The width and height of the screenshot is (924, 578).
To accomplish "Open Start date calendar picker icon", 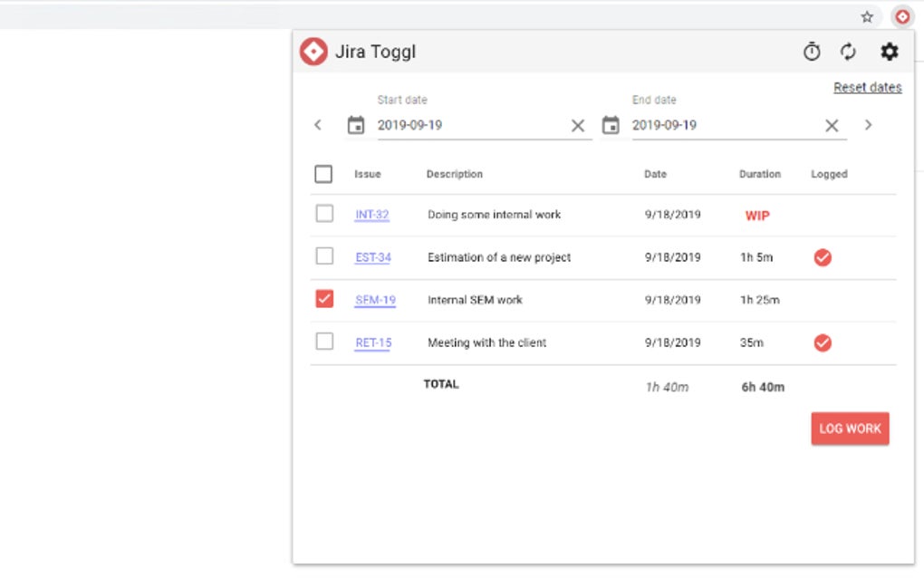I will coord(356,125).
